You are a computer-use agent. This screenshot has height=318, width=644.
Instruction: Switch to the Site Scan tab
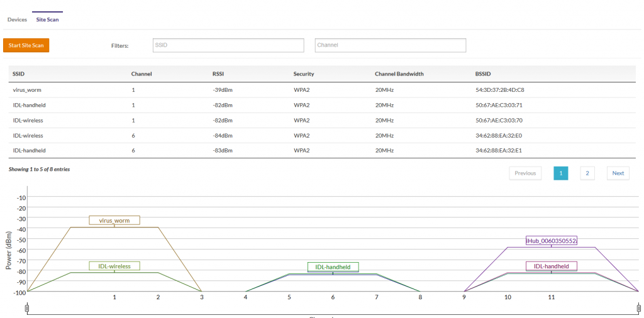pyautogui.click(x=47, y=19)
